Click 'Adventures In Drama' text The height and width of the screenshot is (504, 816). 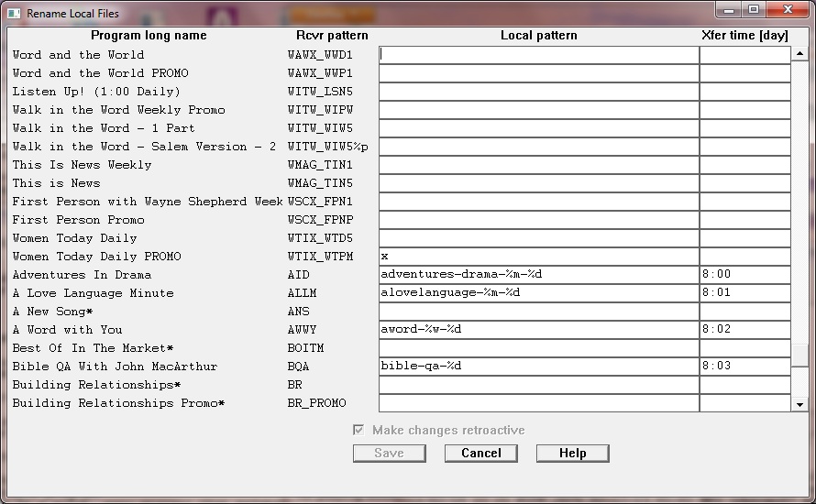(x=82, y=275)
